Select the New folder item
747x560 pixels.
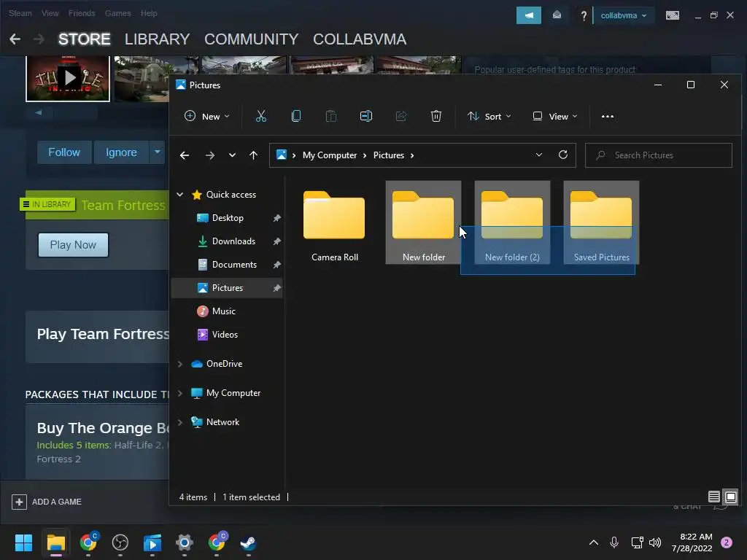click(x=424, y=222)
